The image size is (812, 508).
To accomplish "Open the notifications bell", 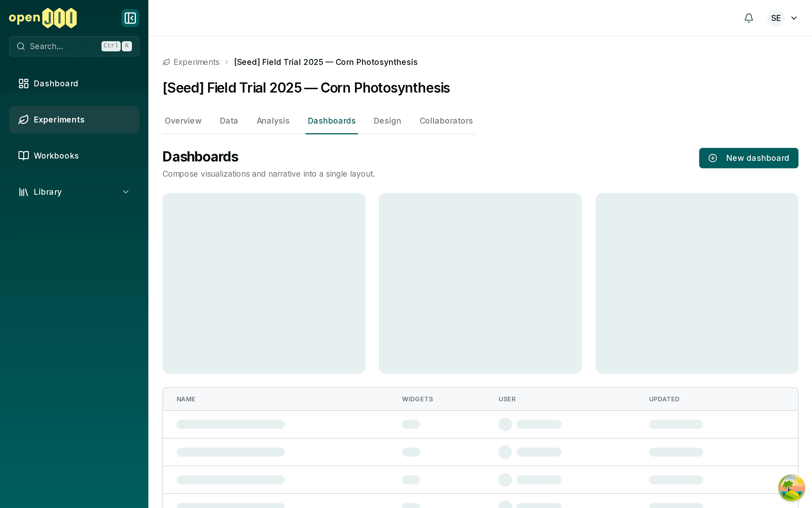I will (749, 18).
